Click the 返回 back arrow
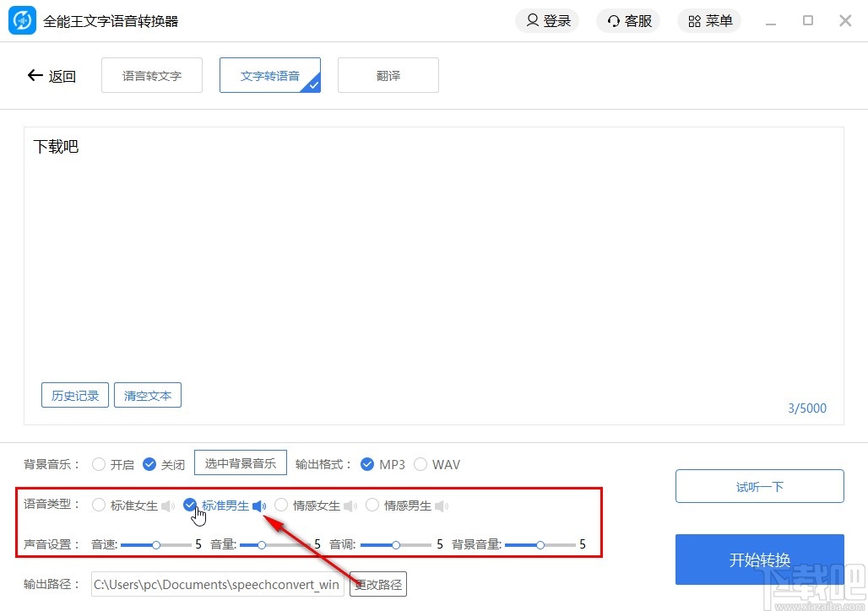This screenshot has width=868, height=611. (35, 75)
